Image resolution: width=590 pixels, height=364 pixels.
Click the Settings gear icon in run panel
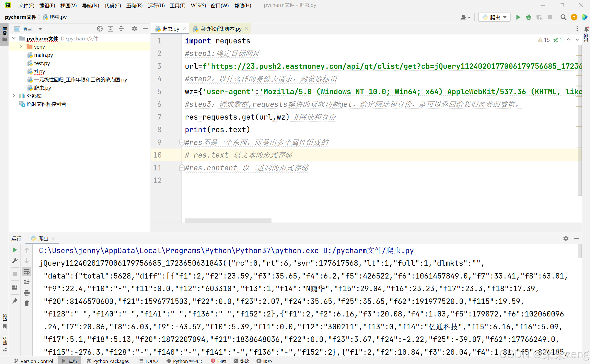click(x=566, y=238)
